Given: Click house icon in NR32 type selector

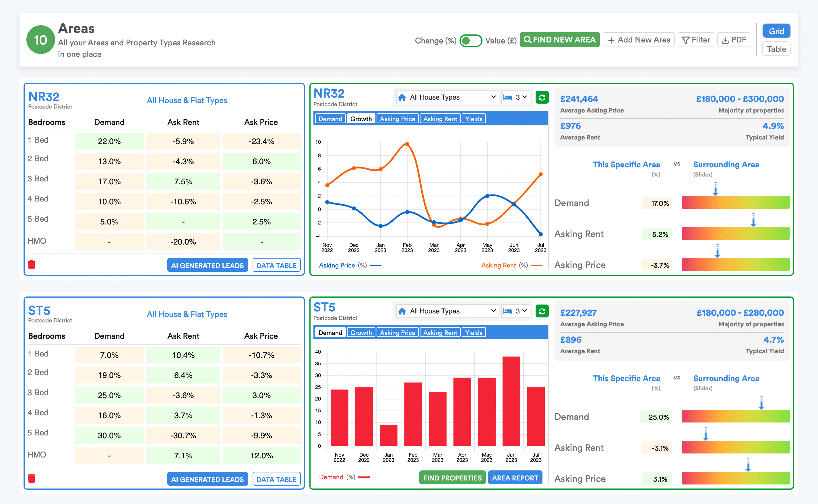Looking at the screenshot, I should [402, 97].
